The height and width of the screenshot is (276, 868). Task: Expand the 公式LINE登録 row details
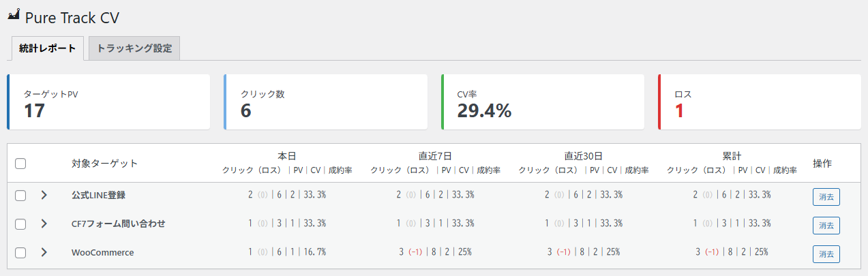coord(44,196)
